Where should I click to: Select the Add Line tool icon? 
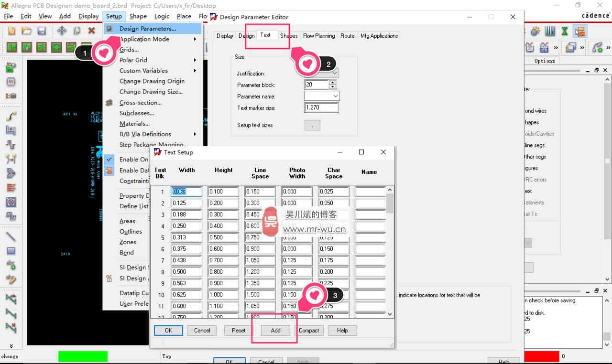tap(11, 236)
